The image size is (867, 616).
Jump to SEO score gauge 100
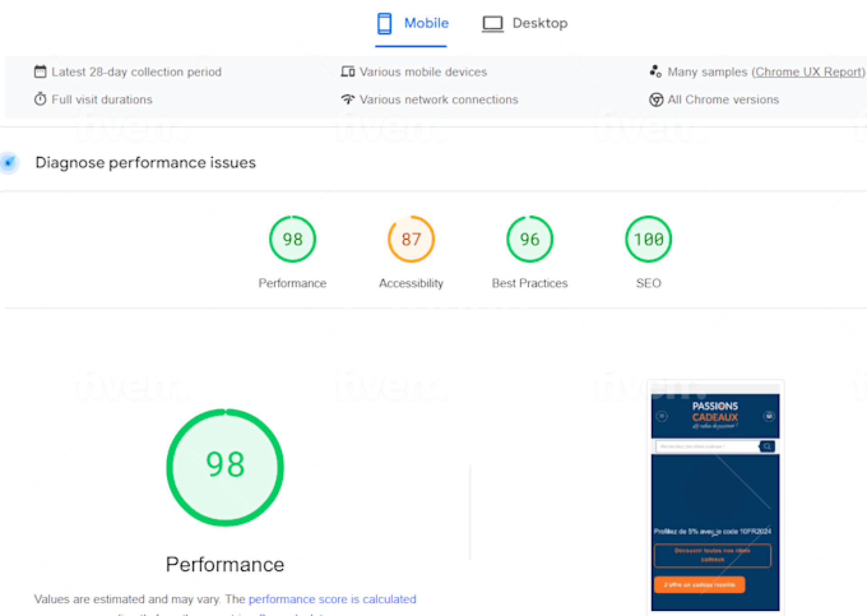[x=648, y=239]
